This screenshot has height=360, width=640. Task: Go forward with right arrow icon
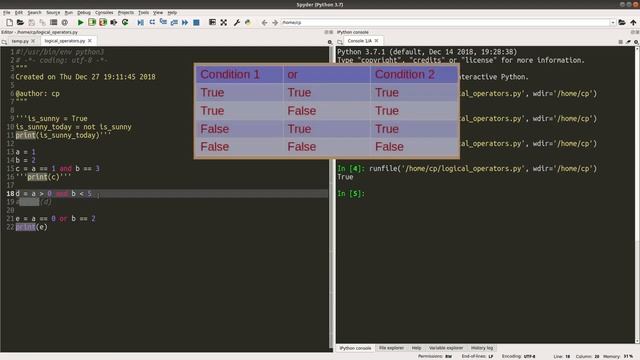click(275, 22)
